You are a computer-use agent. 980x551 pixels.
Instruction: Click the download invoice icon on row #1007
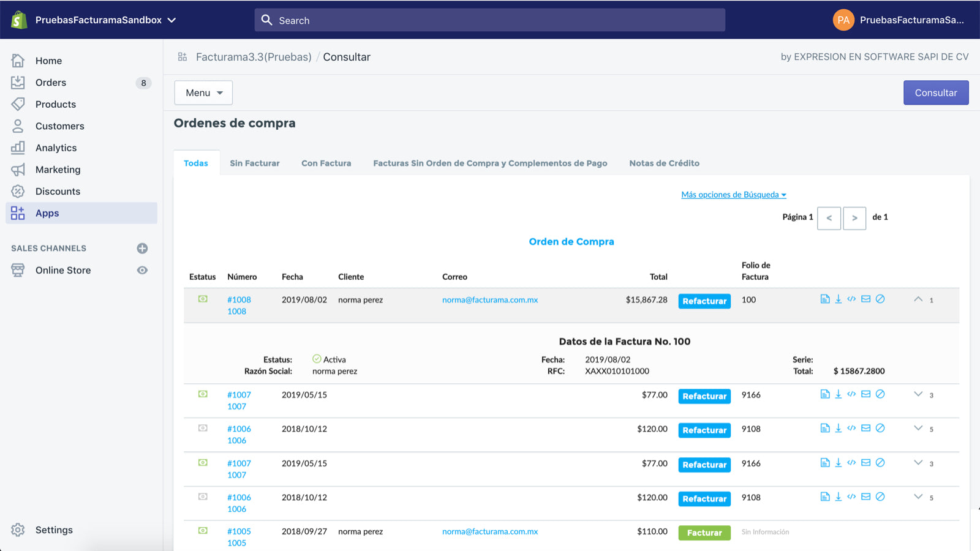click(839, 395)
